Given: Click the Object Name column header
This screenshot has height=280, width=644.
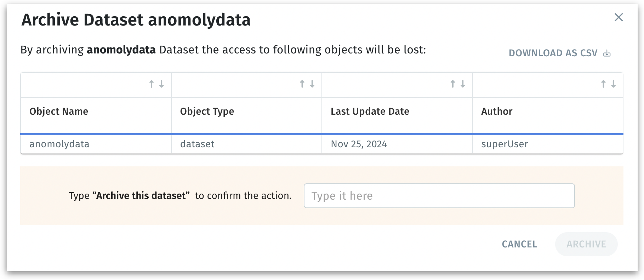Looking at the screenshot, I should coord(59,112).
